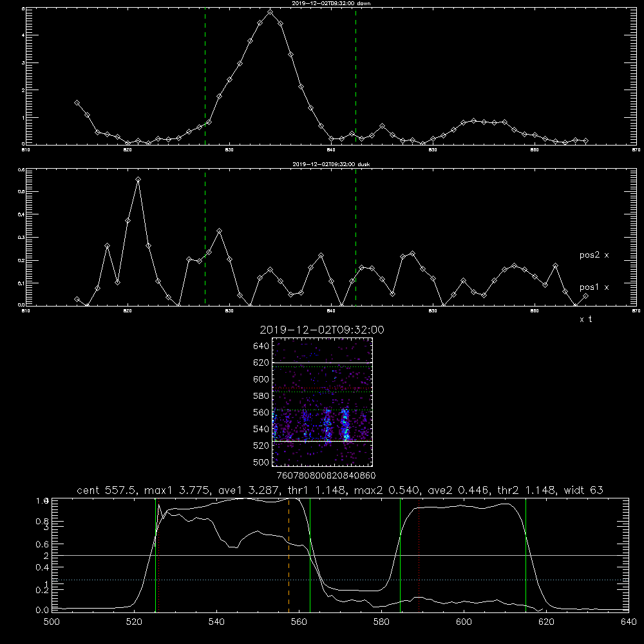Image resolution: width=644 pixels, height=644 pixels.
Task: Click the red dotted horizontal line in spectral image
Action: 322,388
